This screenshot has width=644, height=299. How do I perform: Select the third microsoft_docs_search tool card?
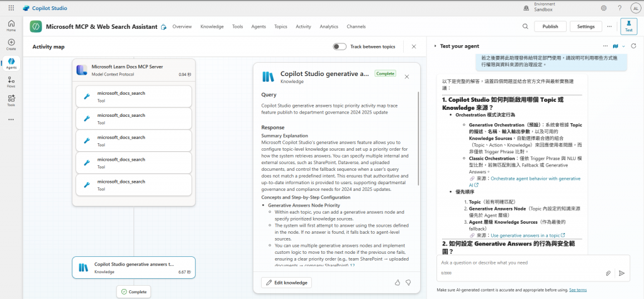133,141
